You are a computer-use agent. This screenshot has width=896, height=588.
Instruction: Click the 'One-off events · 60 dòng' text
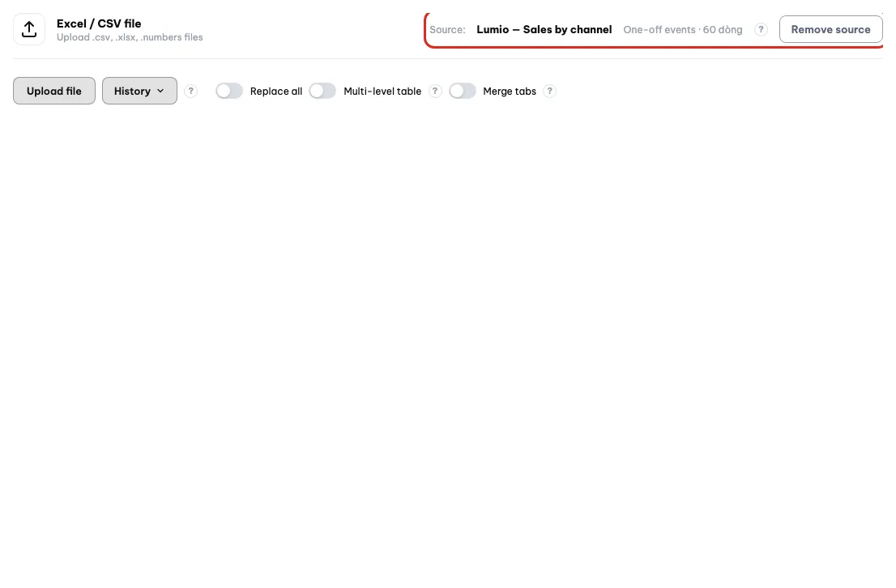click(683, 30)
